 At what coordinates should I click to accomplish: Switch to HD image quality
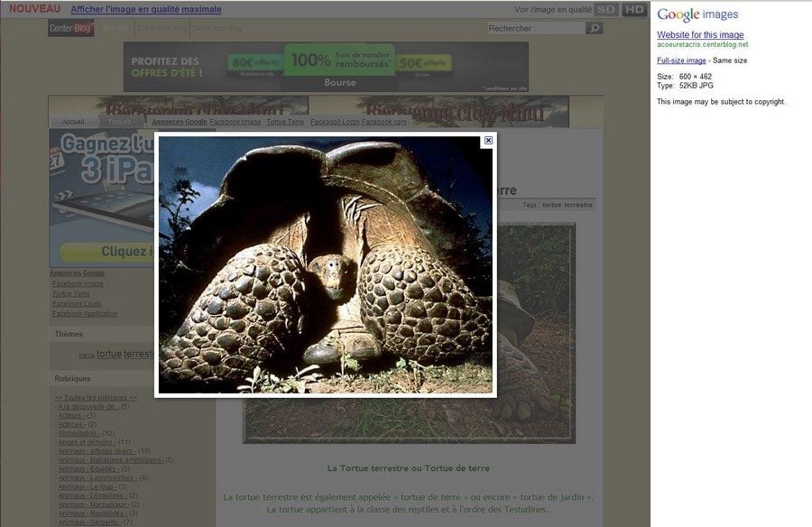634,10
